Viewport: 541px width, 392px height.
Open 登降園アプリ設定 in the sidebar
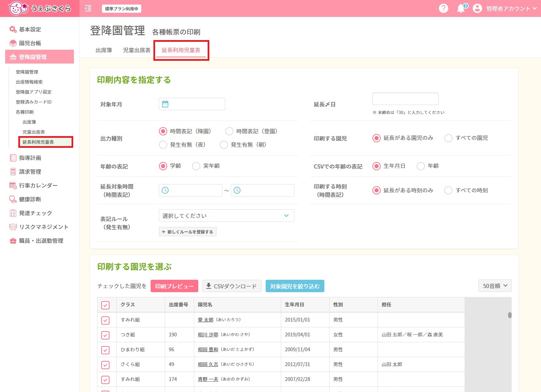pos(34,92)
